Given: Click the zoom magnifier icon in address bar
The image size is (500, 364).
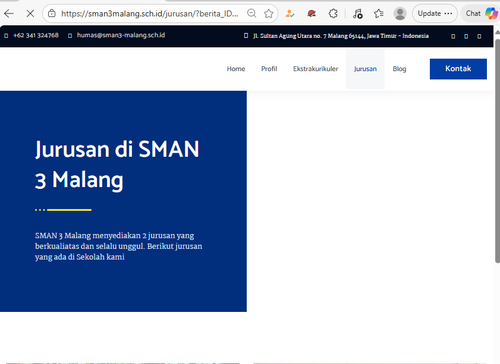Looking at the screenshot, I should click(x=252, y=13).
